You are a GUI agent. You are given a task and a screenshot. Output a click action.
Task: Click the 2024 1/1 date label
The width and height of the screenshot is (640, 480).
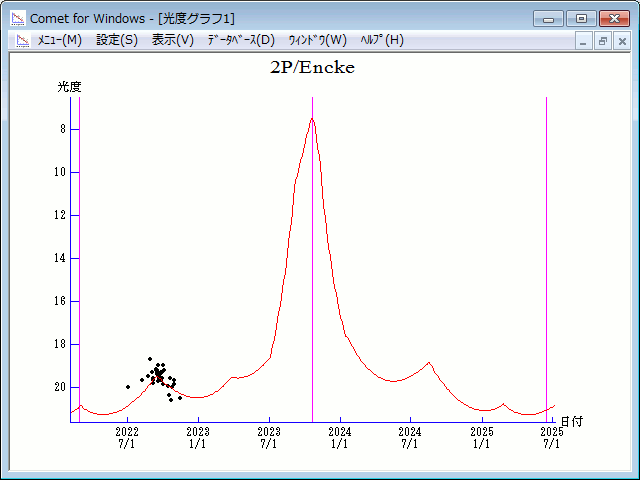tap(340, 438)
